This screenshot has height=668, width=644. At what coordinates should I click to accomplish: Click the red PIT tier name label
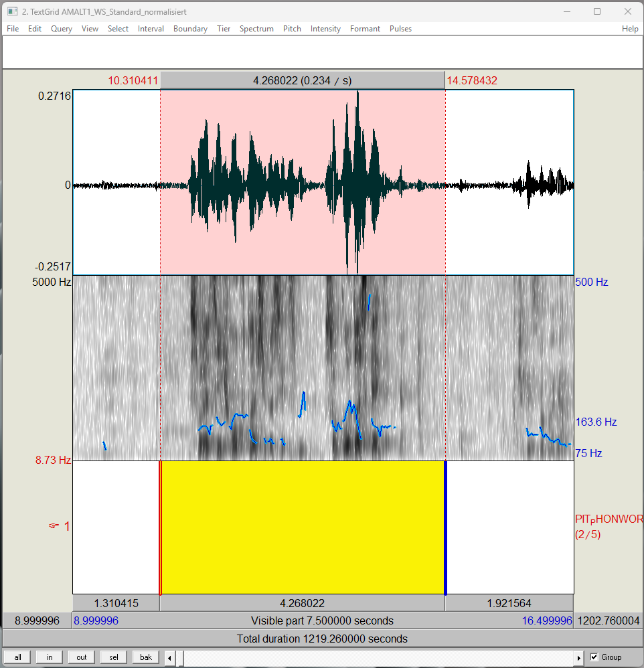(609, 519)
